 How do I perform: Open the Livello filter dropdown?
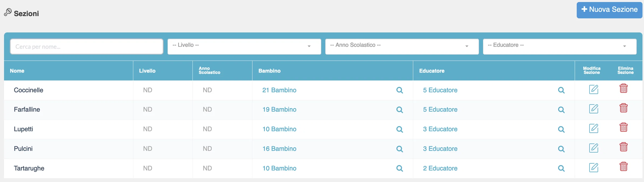coord(244,47)
